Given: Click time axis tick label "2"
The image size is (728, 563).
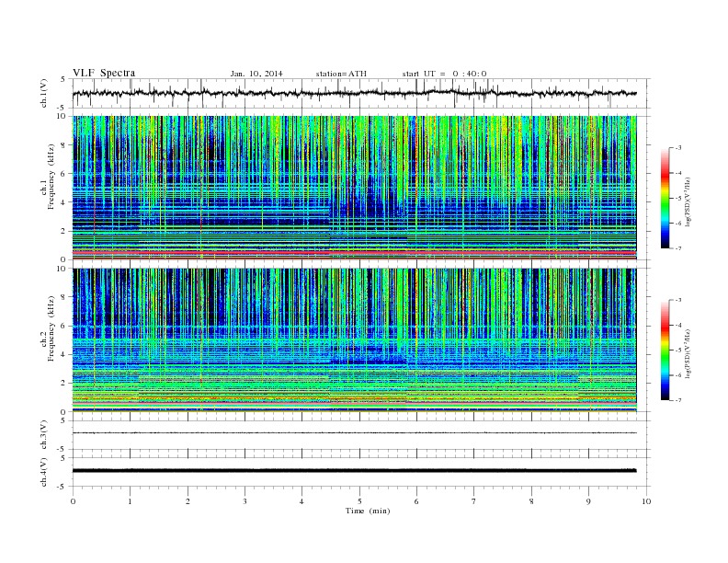Looking at the screenshot, I should coord(188,501).
